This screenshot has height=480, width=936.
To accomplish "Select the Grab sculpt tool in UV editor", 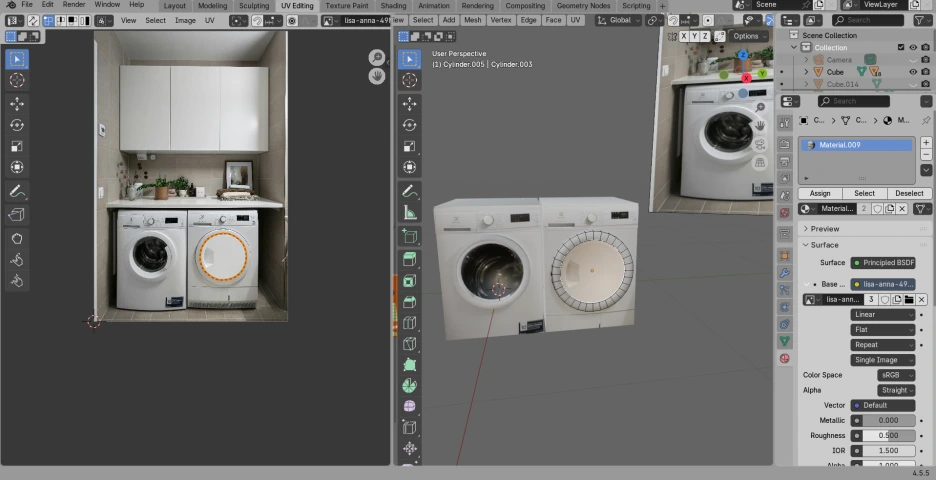I will [x=17, y=238].
